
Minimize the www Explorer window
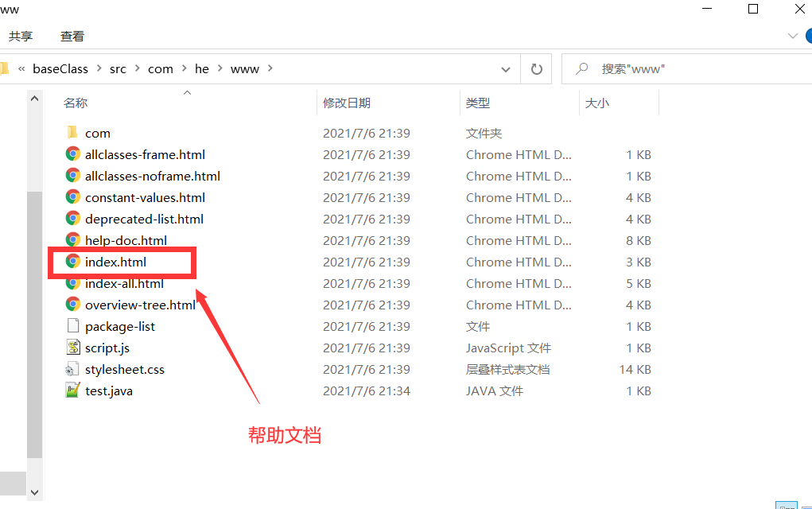(x=706, y=9)
